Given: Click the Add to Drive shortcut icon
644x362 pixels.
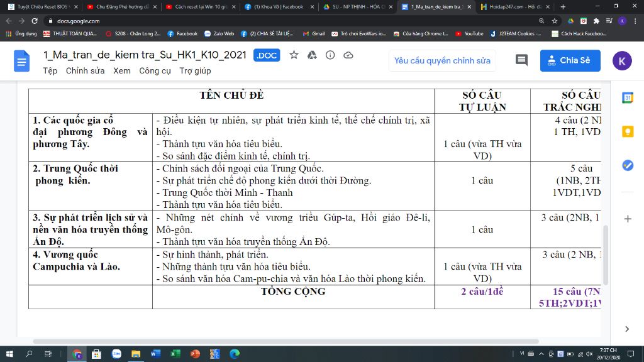Looking at the screenshot, I should click(x=312, y=55).
